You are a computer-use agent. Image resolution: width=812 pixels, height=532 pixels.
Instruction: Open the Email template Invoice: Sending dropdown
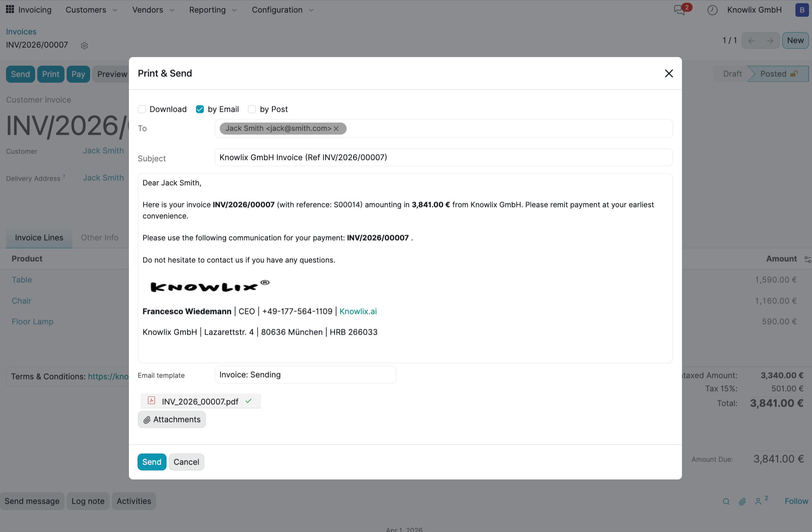tap(305, 375)
